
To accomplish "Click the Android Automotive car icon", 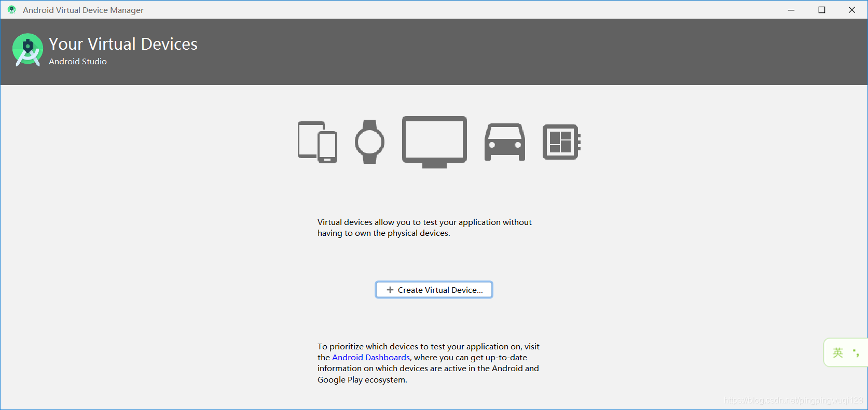I will [x=504, y=142].
